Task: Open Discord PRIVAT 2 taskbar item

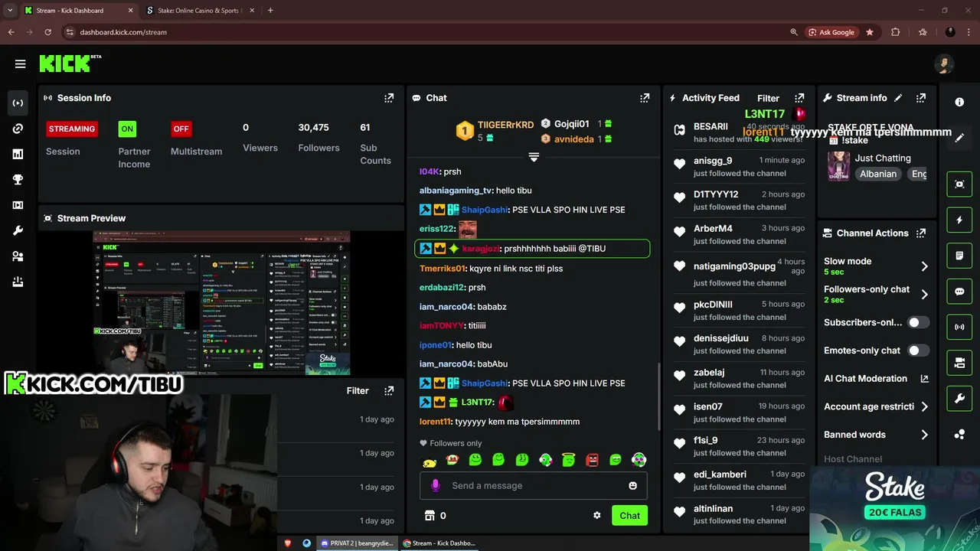Action: click(358, 543)
